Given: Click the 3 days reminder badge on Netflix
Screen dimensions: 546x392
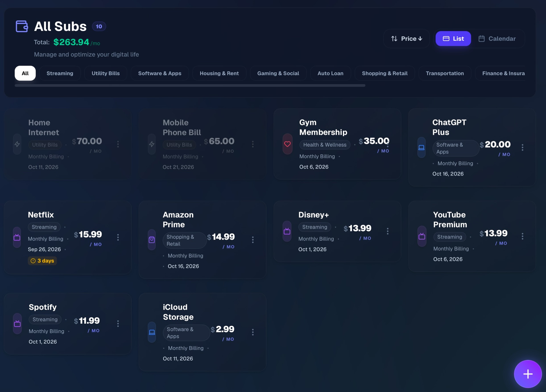Looking at the screenshot, I should [x=42, y=261].
